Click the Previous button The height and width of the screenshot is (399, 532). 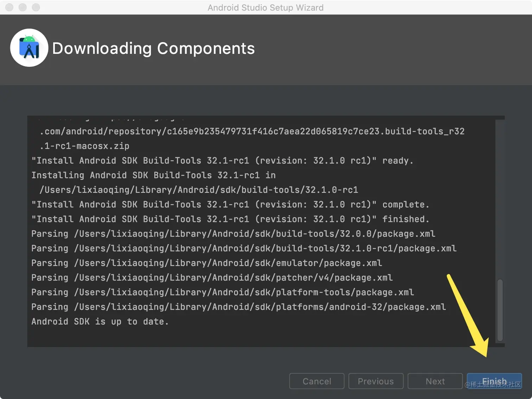coord(376,381)
